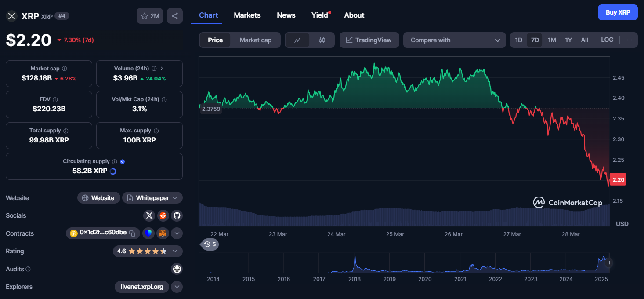Open the Yield tab
The width and height of the screenshot is (644, 299).
[x=320, y=15]
